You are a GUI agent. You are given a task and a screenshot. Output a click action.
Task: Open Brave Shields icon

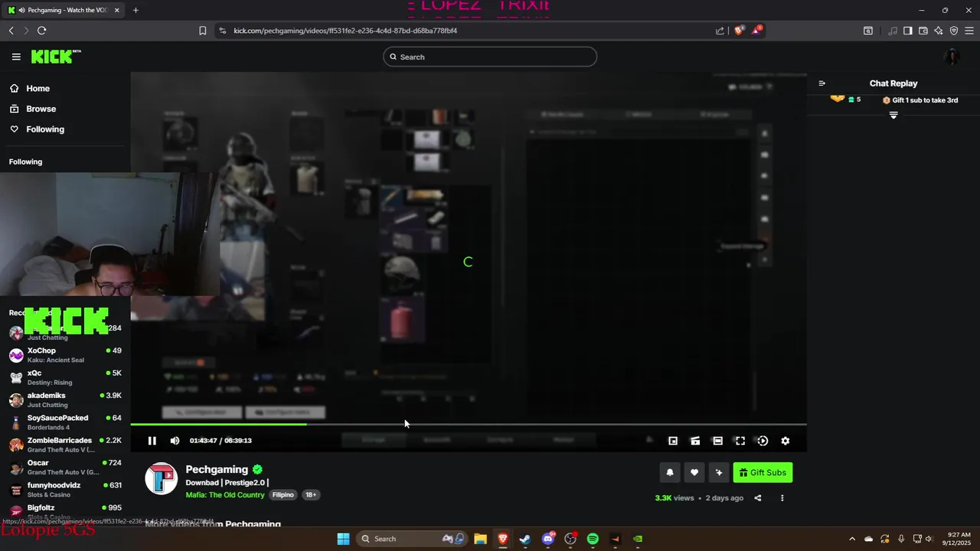tap(739, 31)
